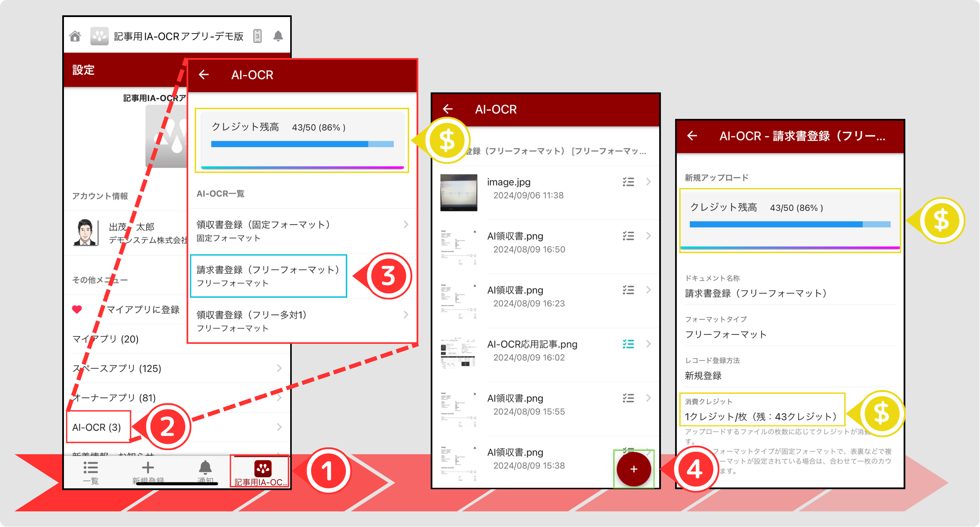The image size is (980, 527).
Task: Click the クレジット残高 progress bar
Action: tap(302, 144)
